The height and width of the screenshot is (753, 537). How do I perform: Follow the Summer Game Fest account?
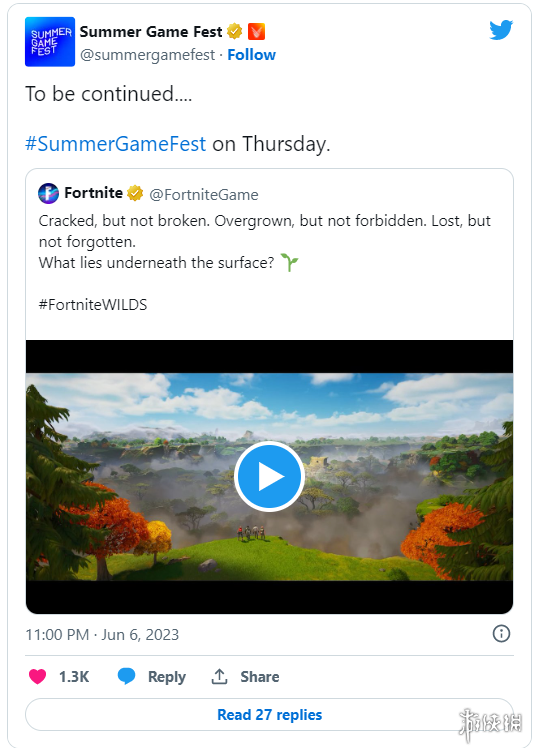(x=252, y=55)
